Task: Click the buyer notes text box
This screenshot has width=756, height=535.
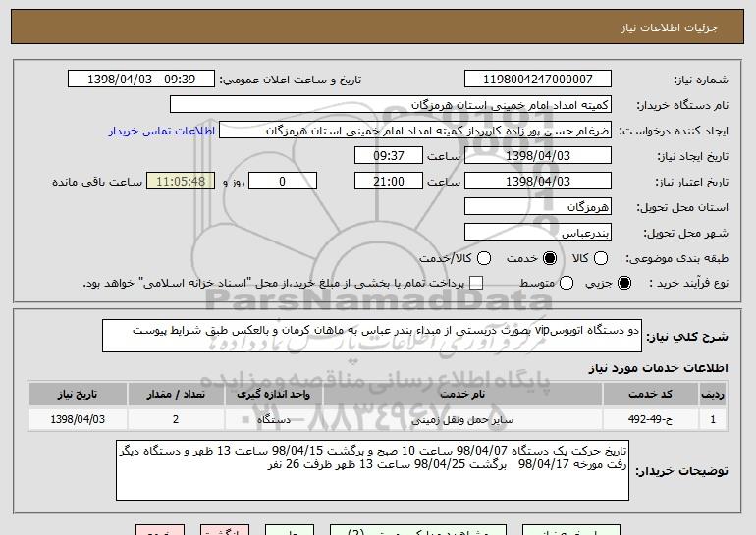Action: pos(372,470)
